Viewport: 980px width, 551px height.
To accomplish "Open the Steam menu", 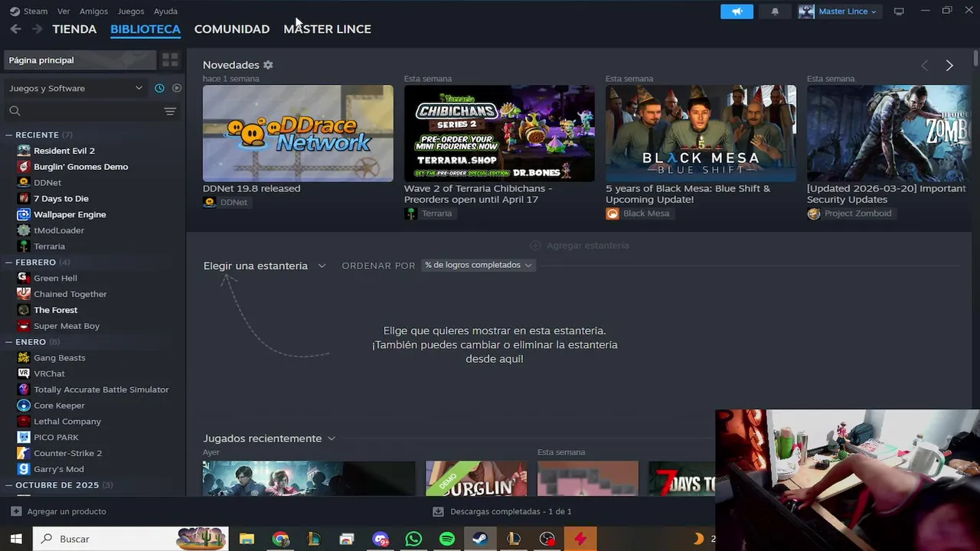I will tap(35, 11).
